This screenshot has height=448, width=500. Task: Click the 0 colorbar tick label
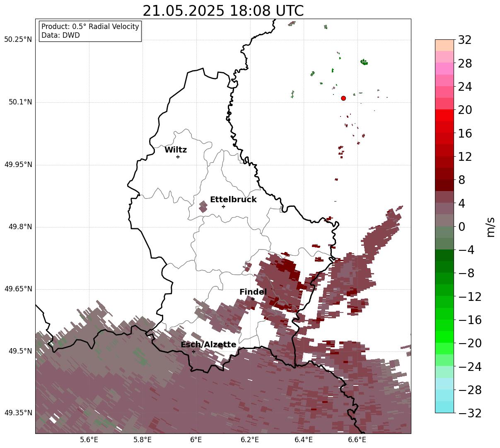click(461, 227)
